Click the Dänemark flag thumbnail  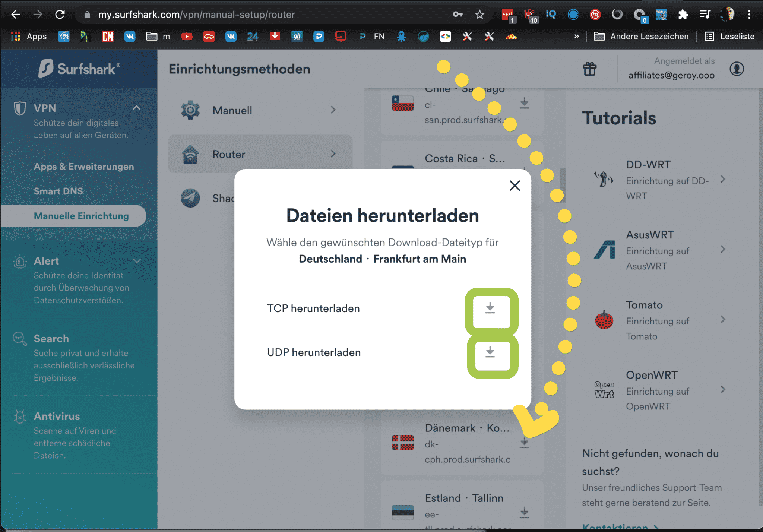click(402, 443)
